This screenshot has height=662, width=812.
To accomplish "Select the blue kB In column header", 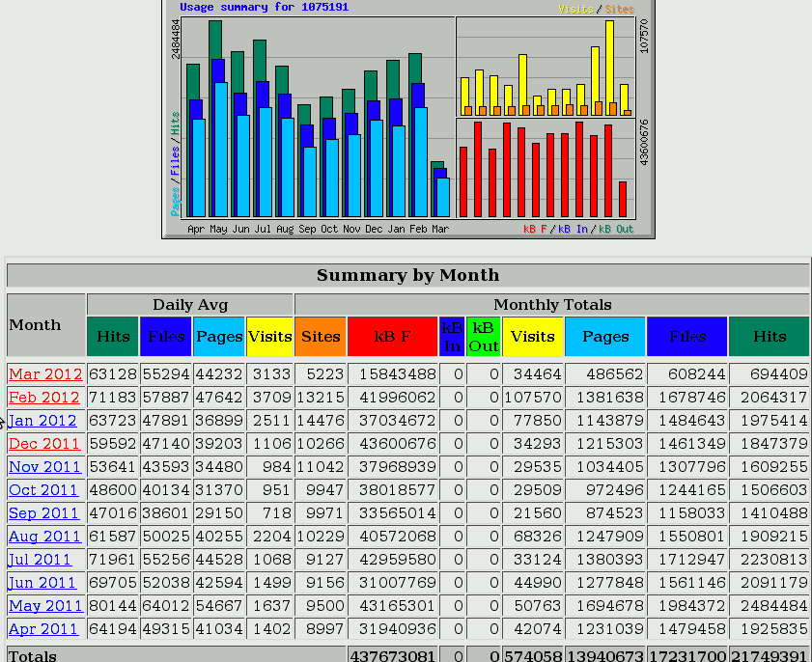I will pos(451,337).
